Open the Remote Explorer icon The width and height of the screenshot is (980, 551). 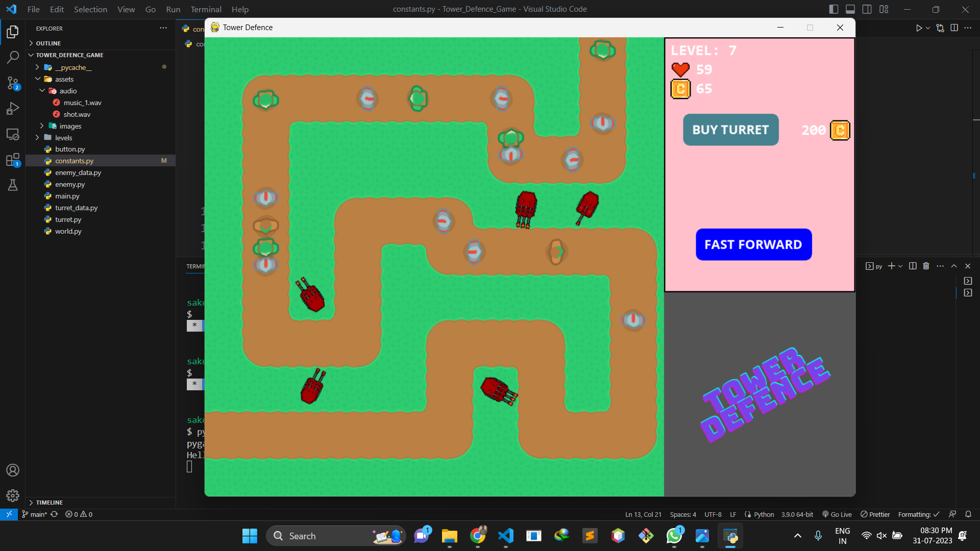click(12, 134)
